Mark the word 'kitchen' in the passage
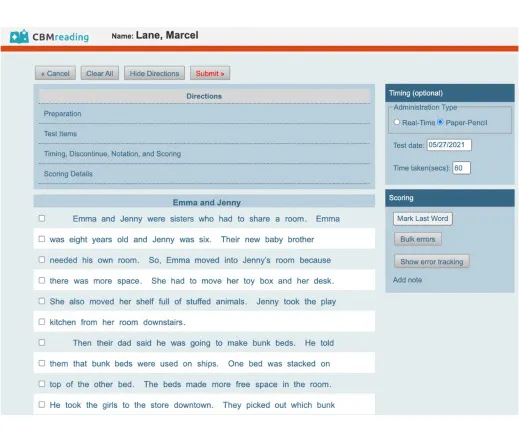 pos(63,322)
